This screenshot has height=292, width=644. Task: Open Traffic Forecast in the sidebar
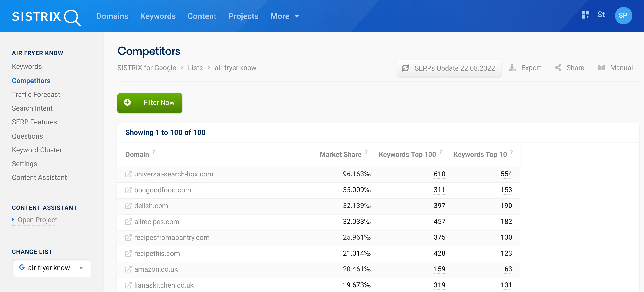tap(36, 95)
